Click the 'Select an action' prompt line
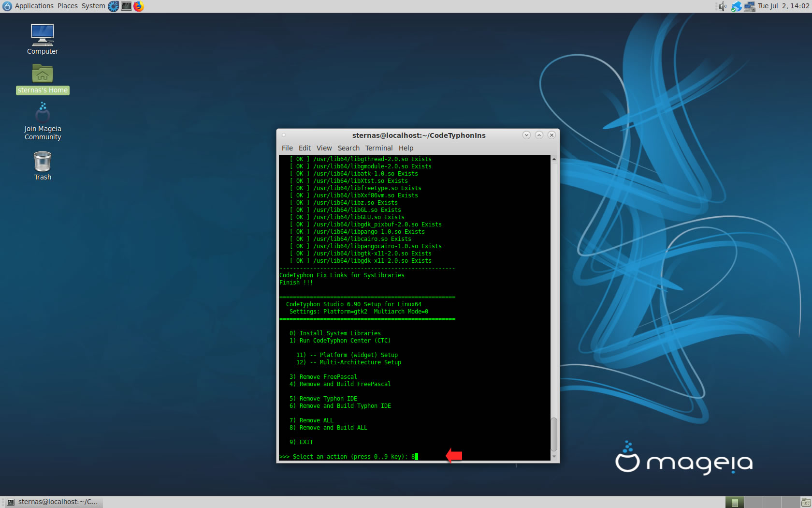The height and width of the screenshot is (508, 812). click(348, 457)
